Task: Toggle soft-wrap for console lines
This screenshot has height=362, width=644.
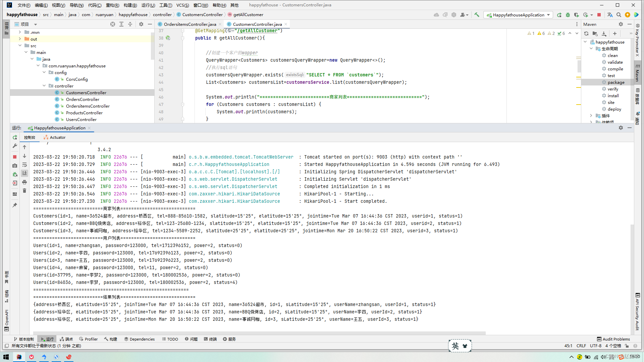Action: 24,165
